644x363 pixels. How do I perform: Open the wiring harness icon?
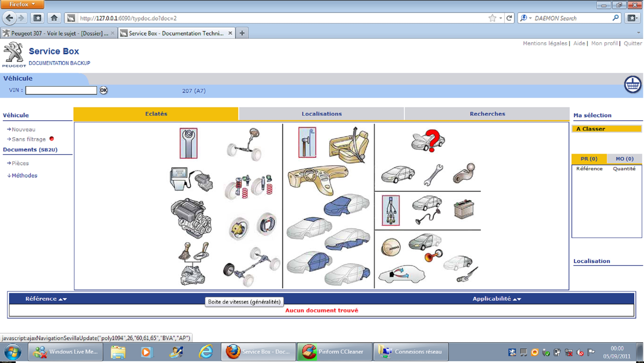(x=391, y=210)
